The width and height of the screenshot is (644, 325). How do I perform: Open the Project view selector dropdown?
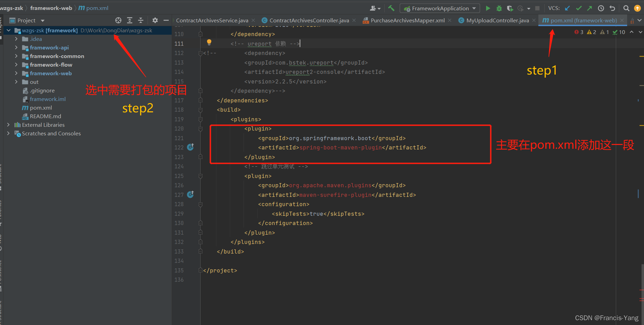[x=43, y=21]
